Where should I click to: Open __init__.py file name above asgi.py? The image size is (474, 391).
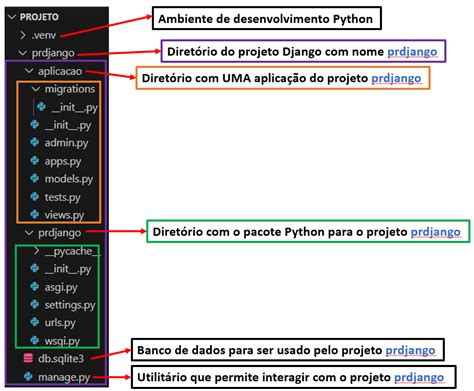[x=68, y=269]
